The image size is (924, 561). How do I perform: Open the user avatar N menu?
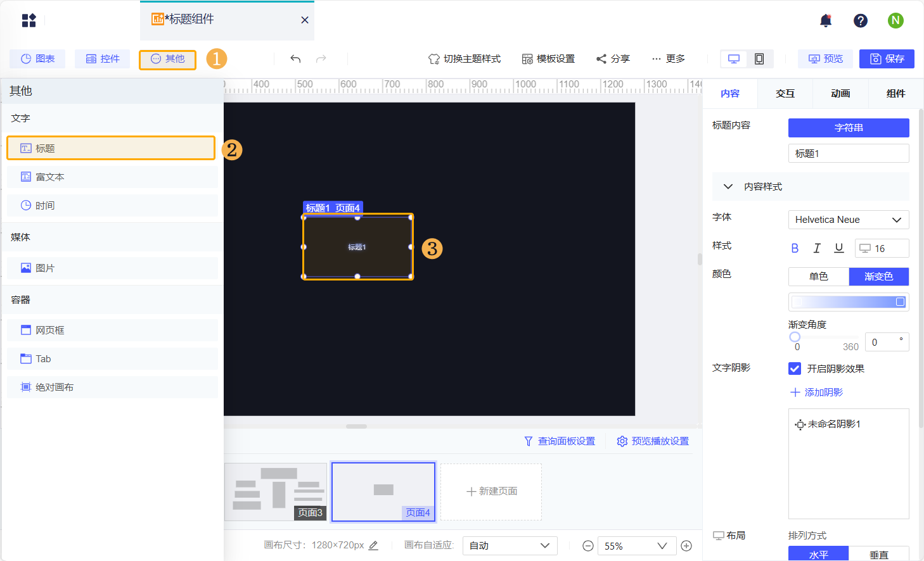[895, 20]
